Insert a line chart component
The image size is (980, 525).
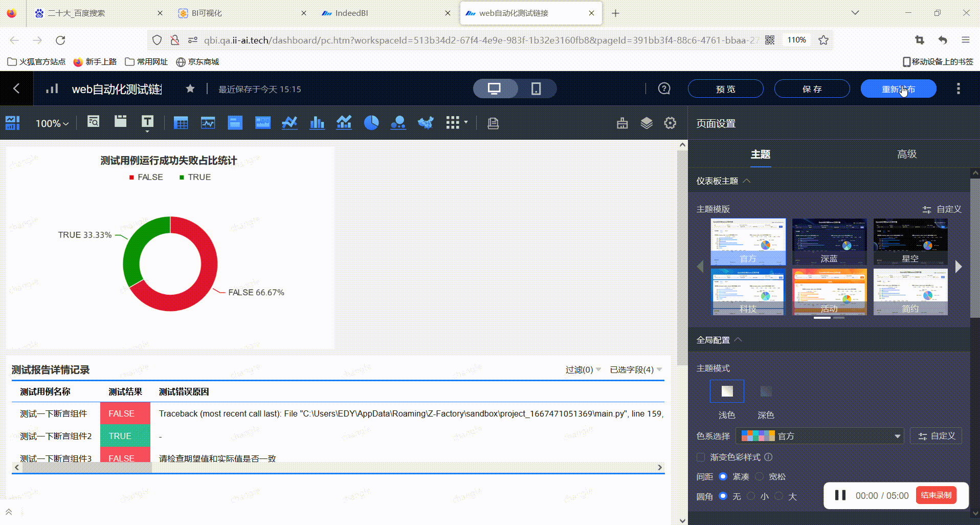coord(289,122)
